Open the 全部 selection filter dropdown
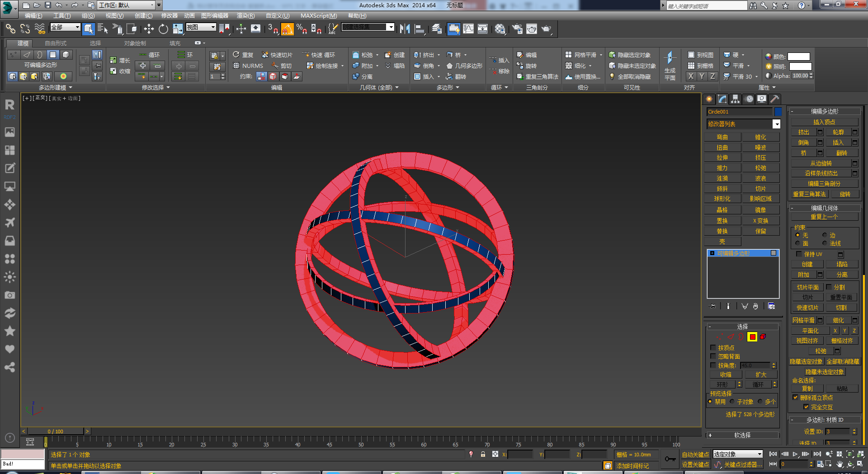The width and height of the screenshot is (868, 474). tap(65, 28)
